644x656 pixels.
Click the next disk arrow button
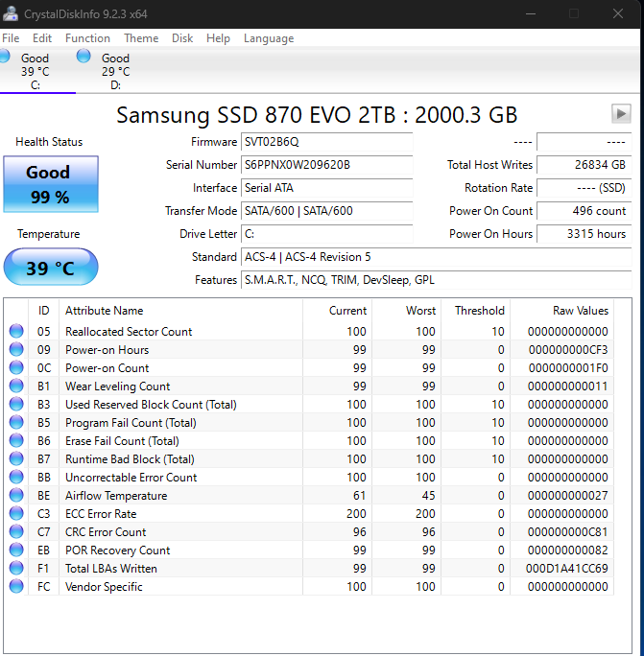pyautogui.click(x=621, y=113)
